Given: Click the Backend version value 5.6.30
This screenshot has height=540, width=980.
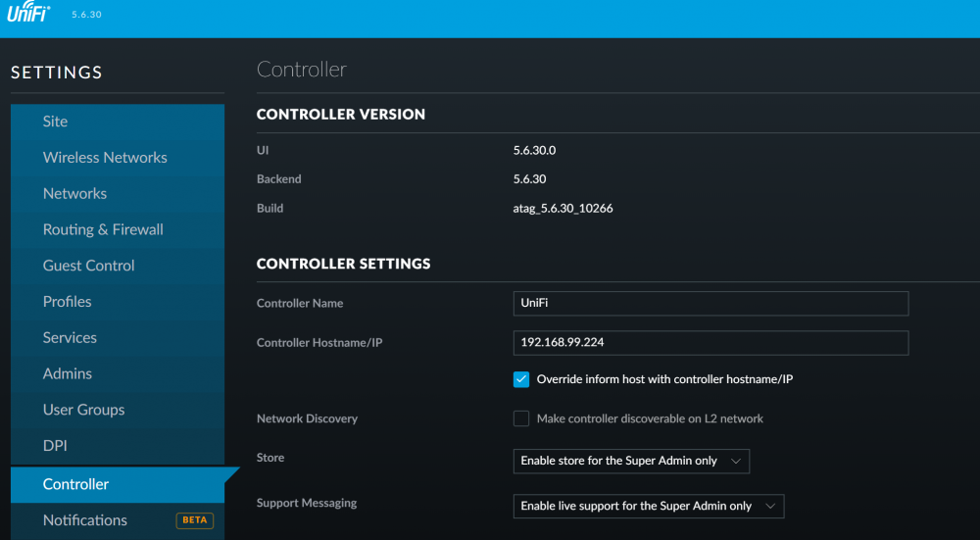Looking at the screenshot, I should coord(529,178).
